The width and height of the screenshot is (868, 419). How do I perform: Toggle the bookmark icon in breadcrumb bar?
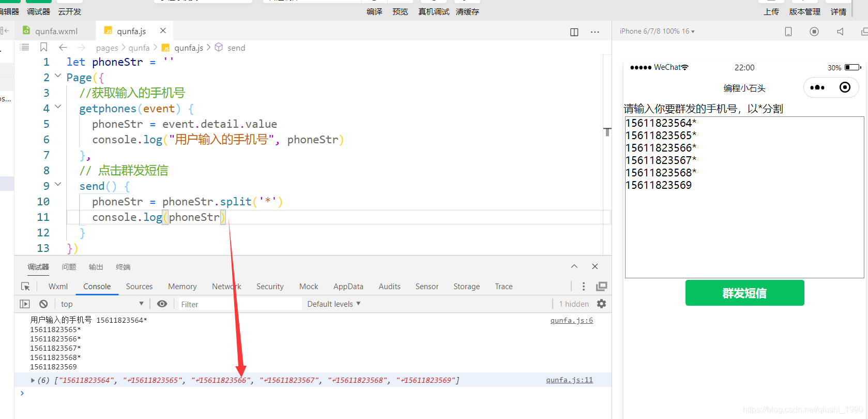44,47
